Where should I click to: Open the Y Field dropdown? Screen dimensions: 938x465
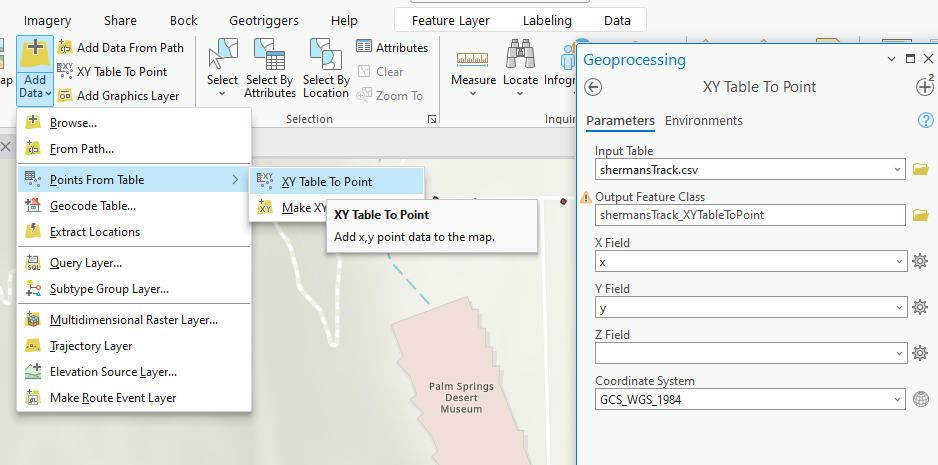pos(898,307)
